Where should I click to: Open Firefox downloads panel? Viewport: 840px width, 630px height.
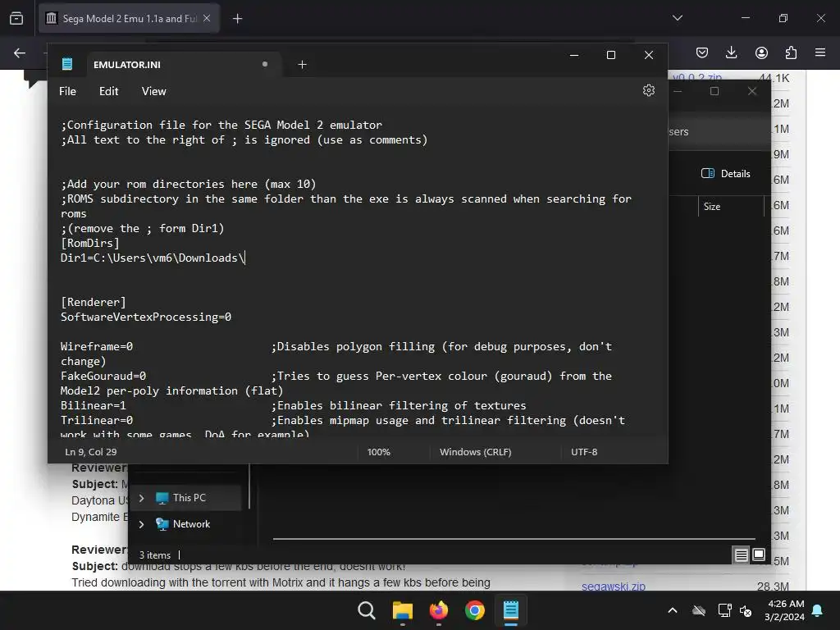(x=731, y=52)
